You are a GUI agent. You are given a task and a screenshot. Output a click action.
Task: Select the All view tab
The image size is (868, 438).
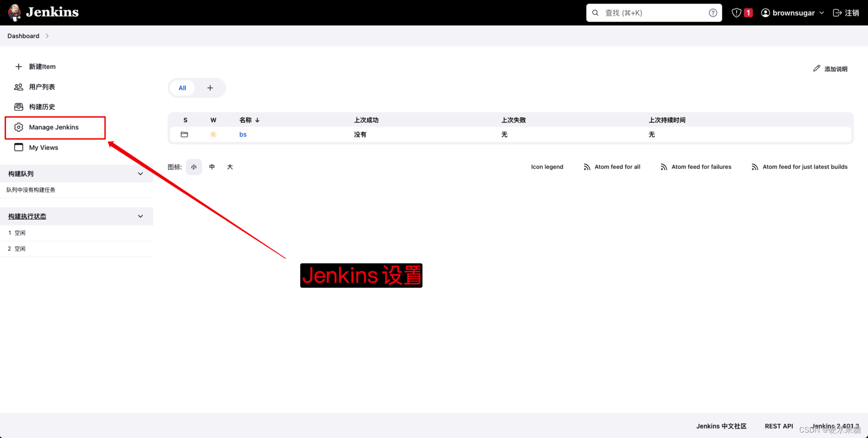[182, 88]
